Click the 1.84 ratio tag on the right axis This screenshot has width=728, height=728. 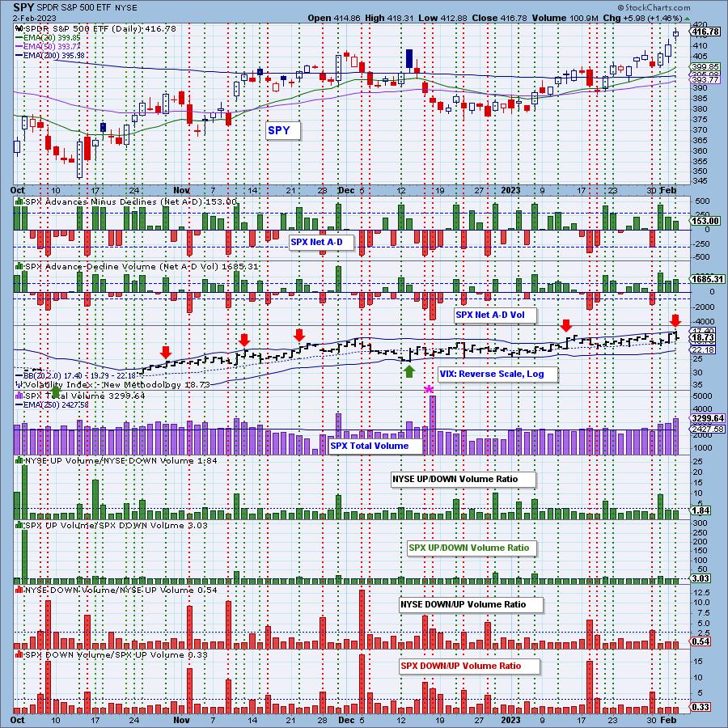point(700,510)
